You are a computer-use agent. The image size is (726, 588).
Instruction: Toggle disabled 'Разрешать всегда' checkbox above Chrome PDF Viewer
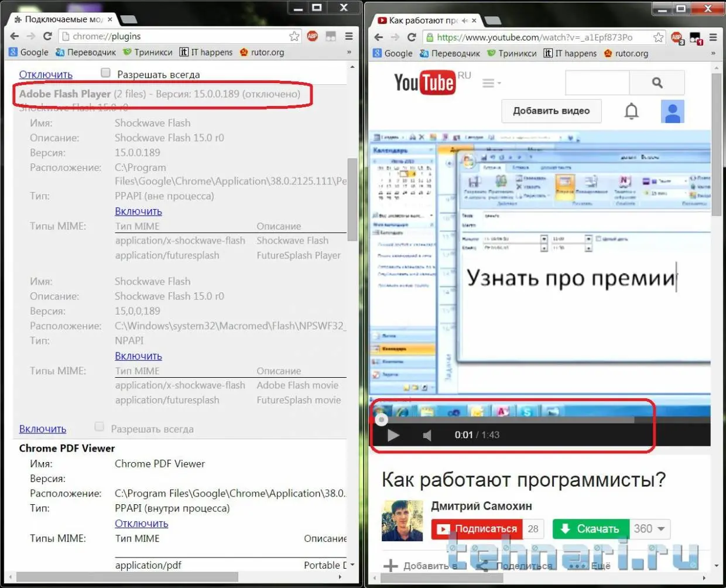[100, 427]
